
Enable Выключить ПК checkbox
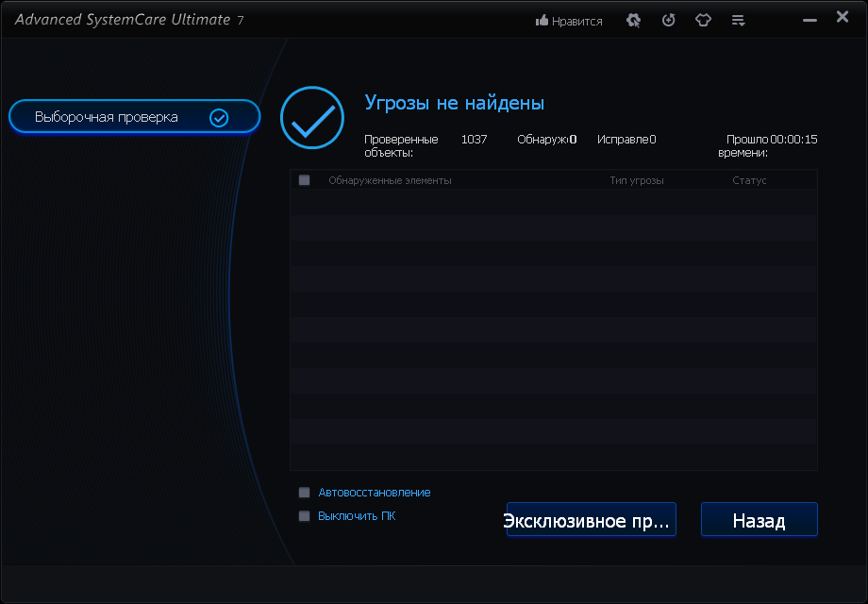coord(304,516)
